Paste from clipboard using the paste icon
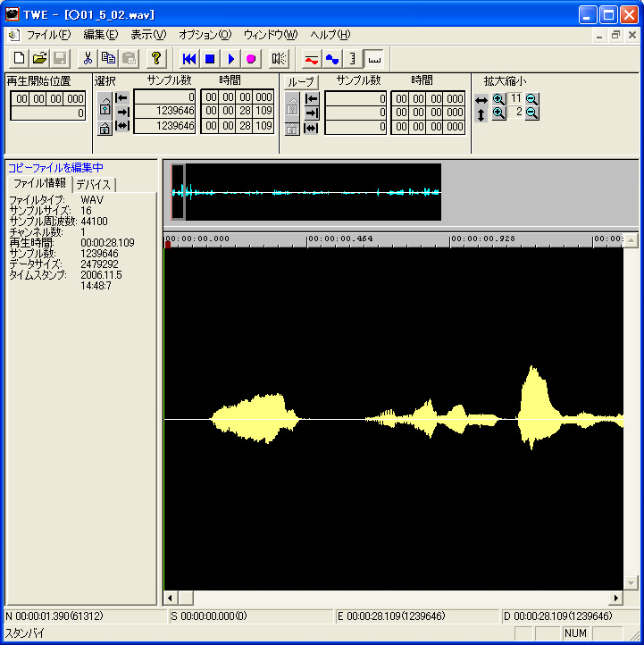The height and width of the screenshot is (645, 644). 129,59
